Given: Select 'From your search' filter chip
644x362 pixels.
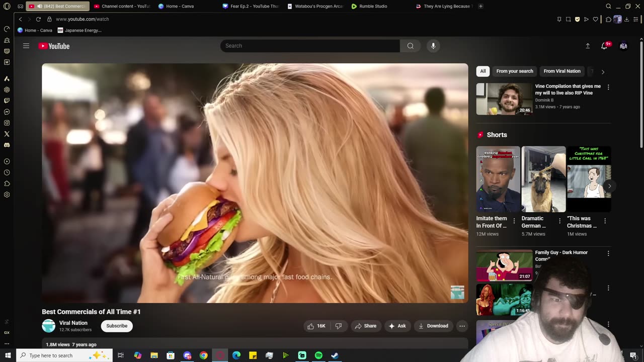Looking at the screenshot, I should (515, 71).
